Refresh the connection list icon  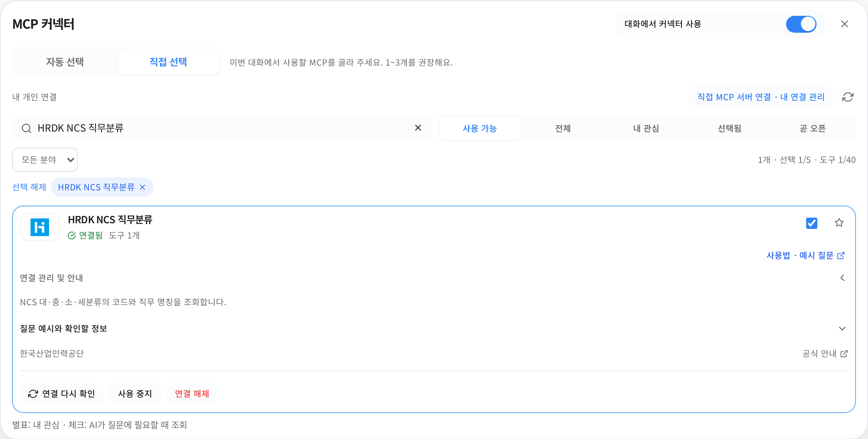848,97
